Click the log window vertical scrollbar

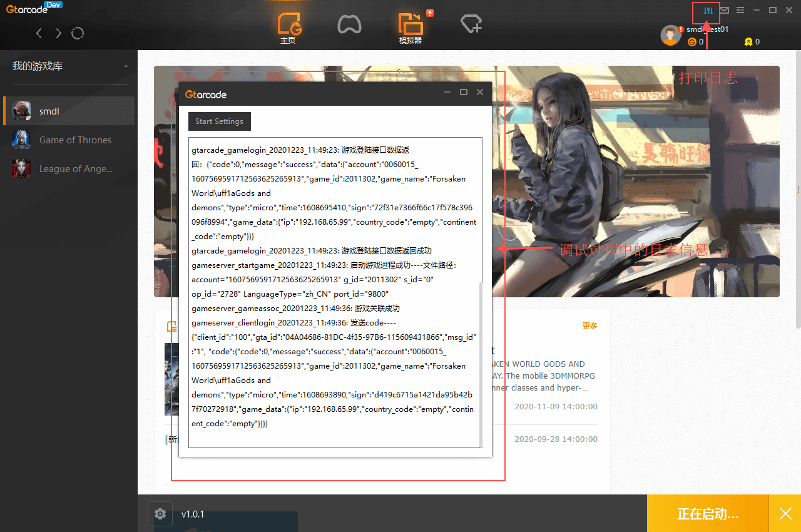point(480,363)
